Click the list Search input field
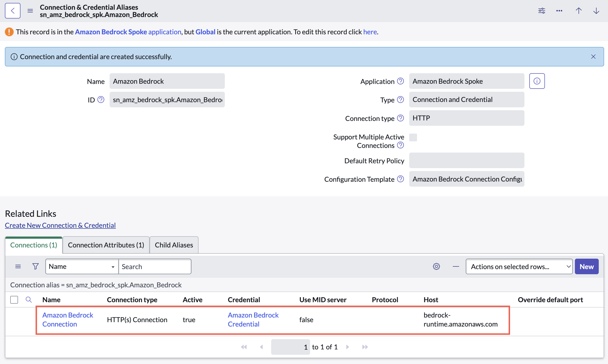 pyautogui.click(x=155, y=266)
